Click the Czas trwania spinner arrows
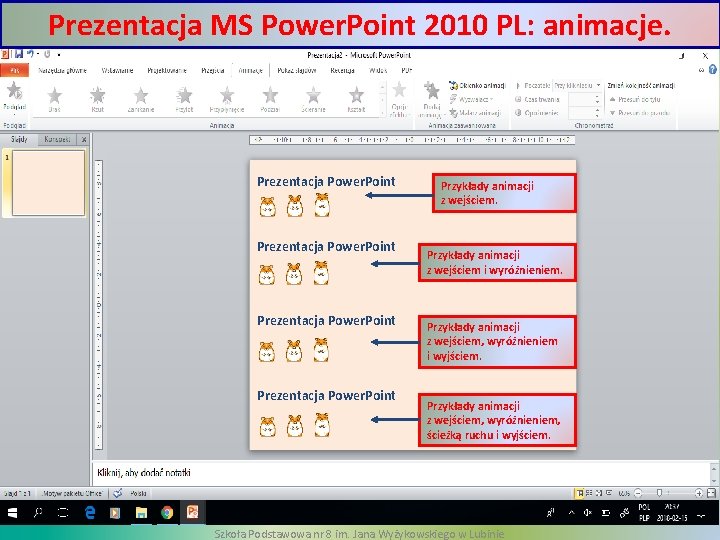This screenshot has width=720, height=540. pos(597,99)
